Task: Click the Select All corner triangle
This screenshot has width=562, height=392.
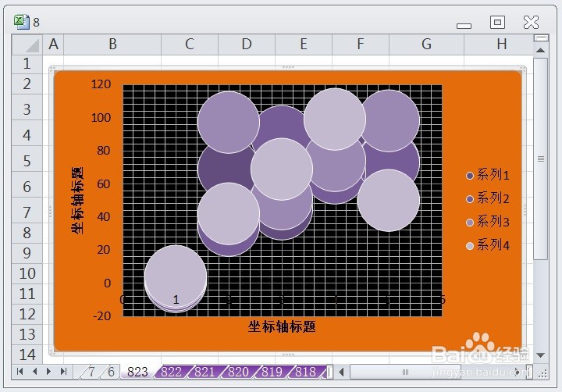Action: point(27,45)
